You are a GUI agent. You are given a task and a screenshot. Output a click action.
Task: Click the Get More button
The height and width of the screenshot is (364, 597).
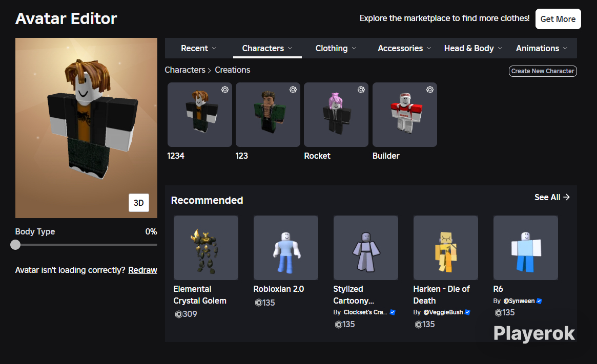coord(558,19)
